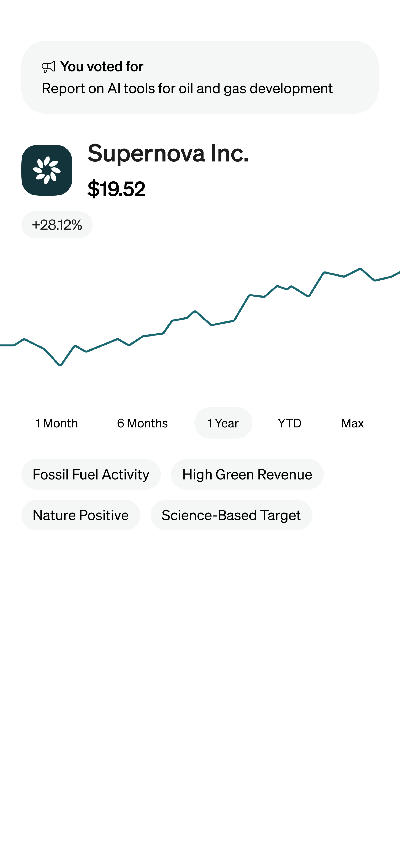Image resolution: width=400 pixels, height=868 pixels.
Task: Select the 1 Month time range
Action: (x=57, y=423)
